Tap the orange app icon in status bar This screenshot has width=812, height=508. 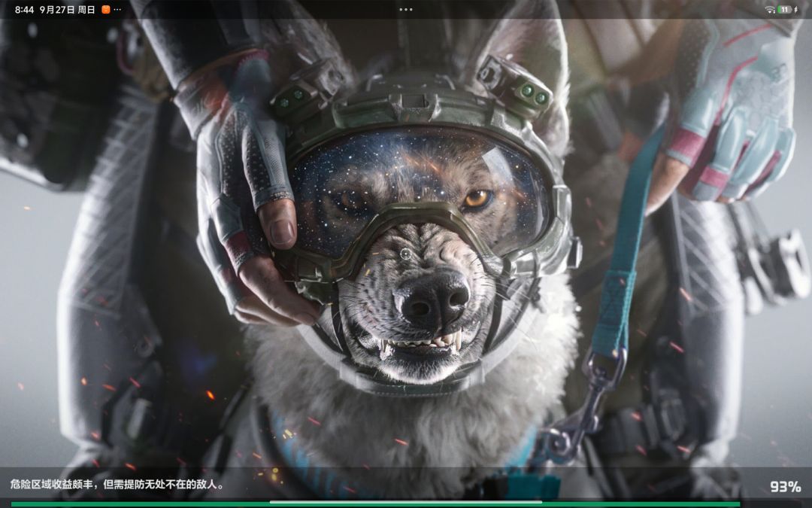(x=106, y=9)
